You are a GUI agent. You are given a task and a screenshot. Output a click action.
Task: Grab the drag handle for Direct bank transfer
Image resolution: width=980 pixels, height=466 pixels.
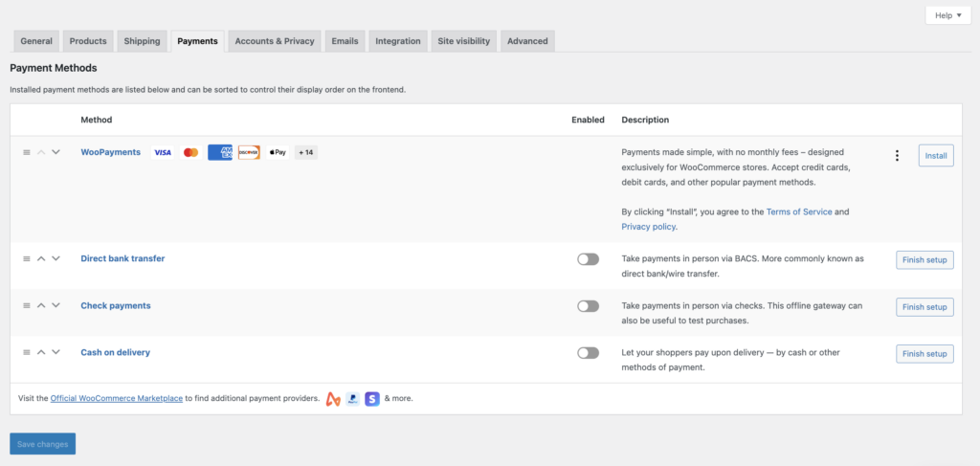click(x=27, y=258)
